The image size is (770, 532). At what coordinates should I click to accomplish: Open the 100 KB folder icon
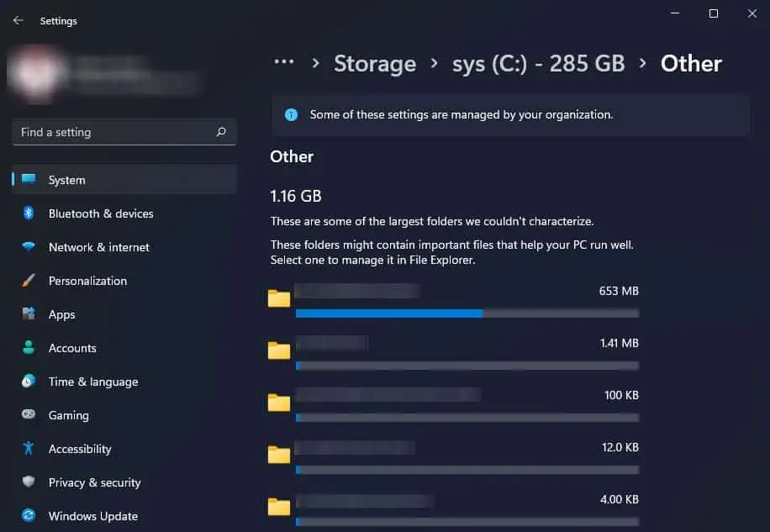279,403
